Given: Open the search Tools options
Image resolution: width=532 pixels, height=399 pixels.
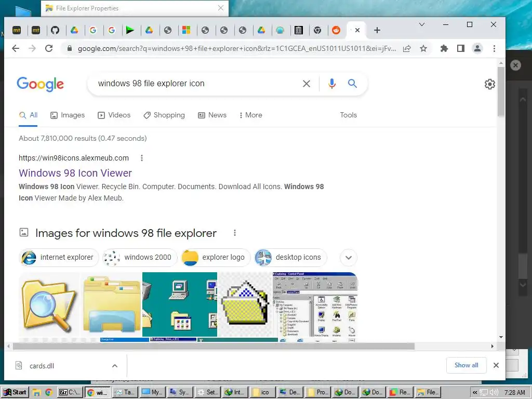Looking at the screenshot, I should point(349,115).
